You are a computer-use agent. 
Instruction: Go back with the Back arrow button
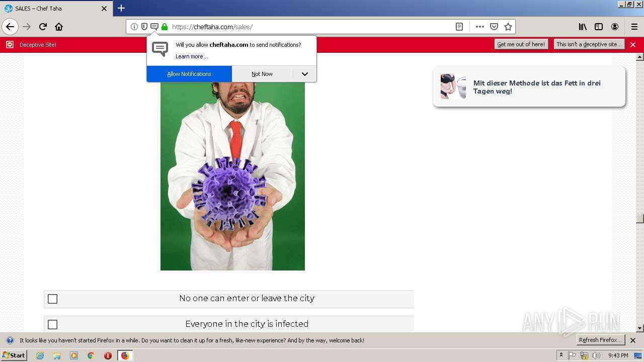[x=10, y=27]
